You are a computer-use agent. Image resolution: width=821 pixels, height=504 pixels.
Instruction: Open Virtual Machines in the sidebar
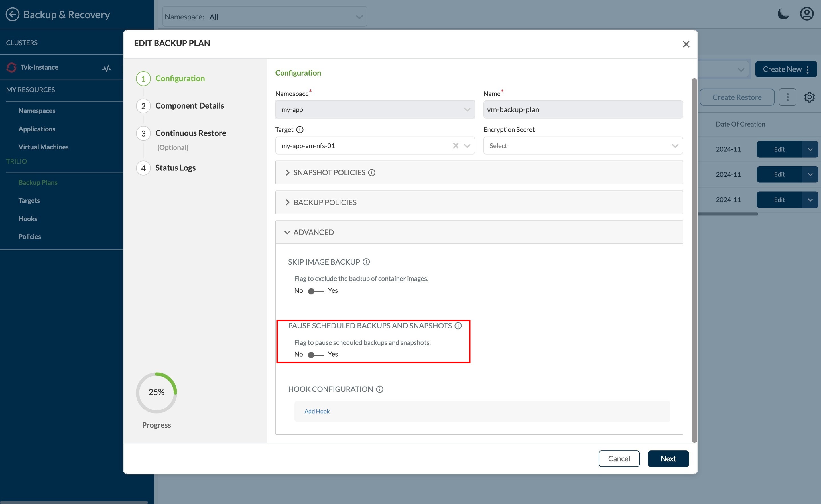43,147
